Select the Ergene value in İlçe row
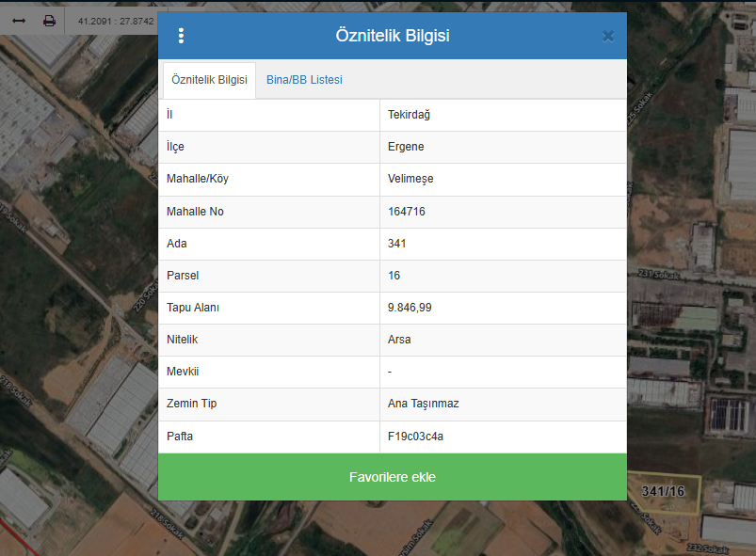 [x=406, y=147]
